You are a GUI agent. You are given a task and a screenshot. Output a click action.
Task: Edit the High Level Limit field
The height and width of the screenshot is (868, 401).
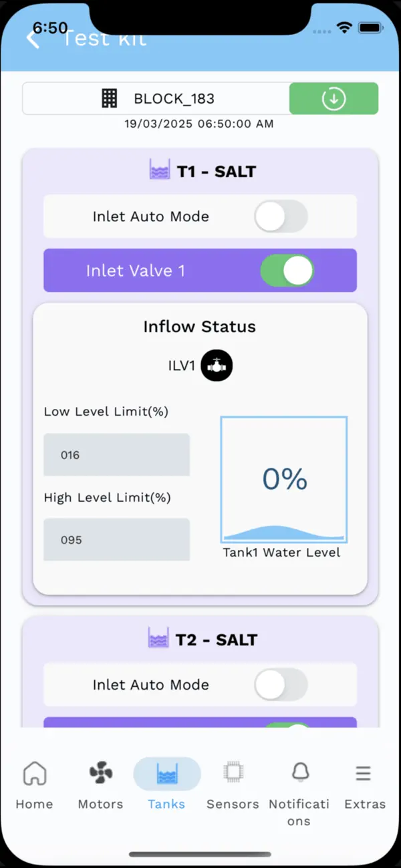point(116,539)
